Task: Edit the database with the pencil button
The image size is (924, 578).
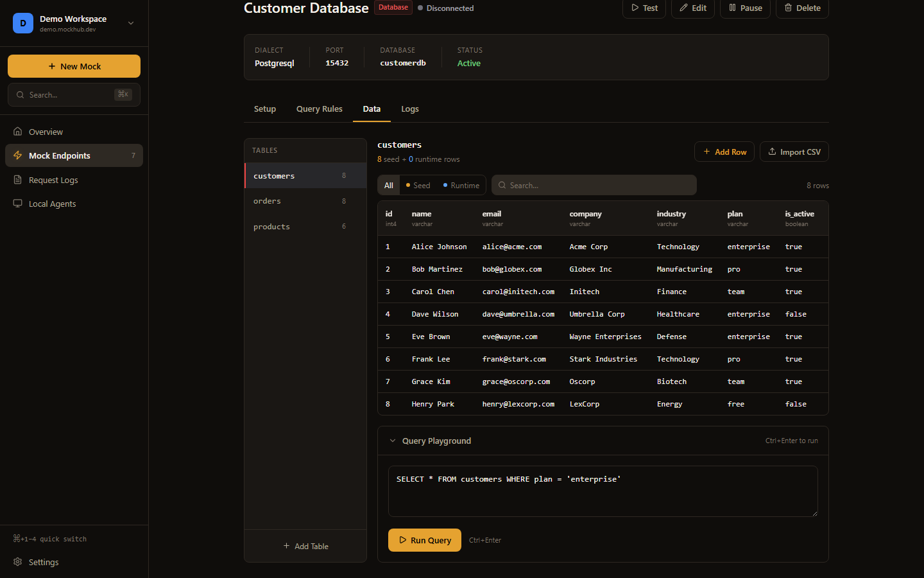Action: click(692, 8)
